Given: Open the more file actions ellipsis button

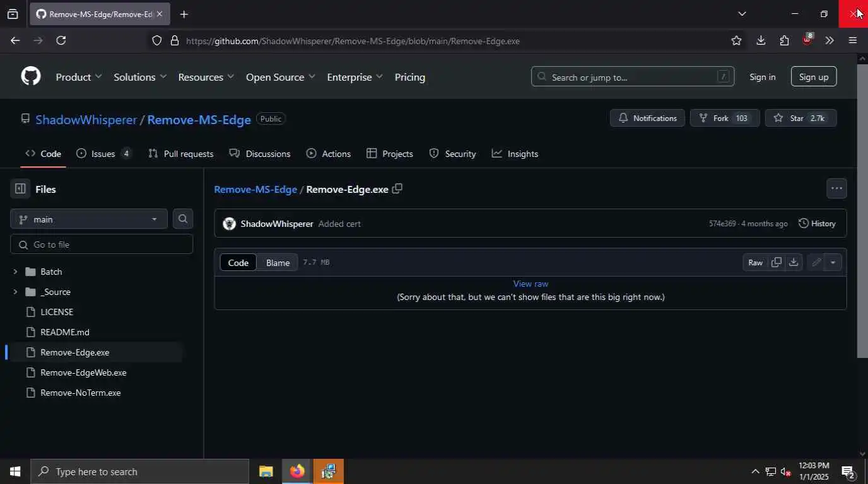Looking at the screenshot, I should coord(836,188).
